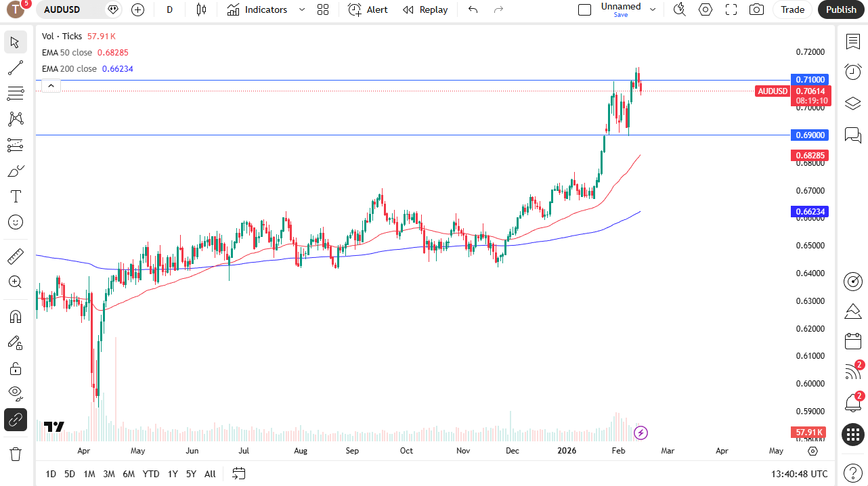Click the purple lightning event marker
The height and width of the screenshot is (486, 868).
tap(641, 433)
